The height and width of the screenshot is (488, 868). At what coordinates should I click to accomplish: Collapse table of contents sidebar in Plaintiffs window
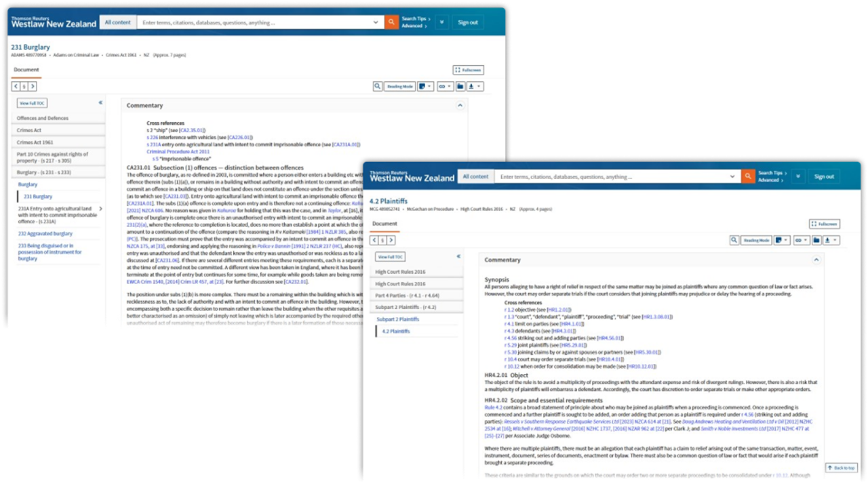458,256
